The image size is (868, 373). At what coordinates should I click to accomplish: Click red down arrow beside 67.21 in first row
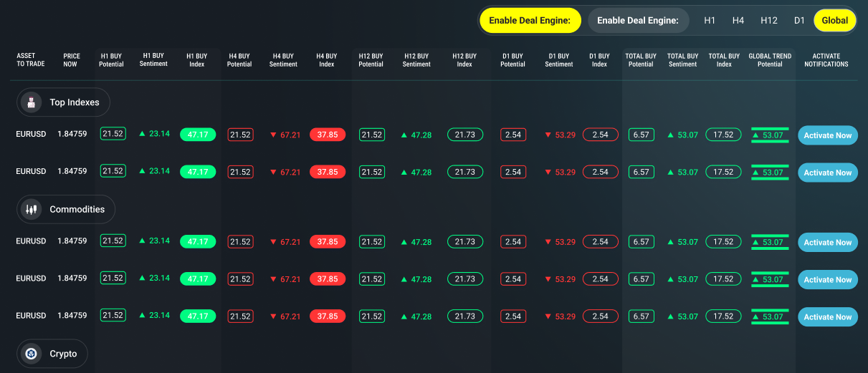pyautogui.click(x=273, y=135)
